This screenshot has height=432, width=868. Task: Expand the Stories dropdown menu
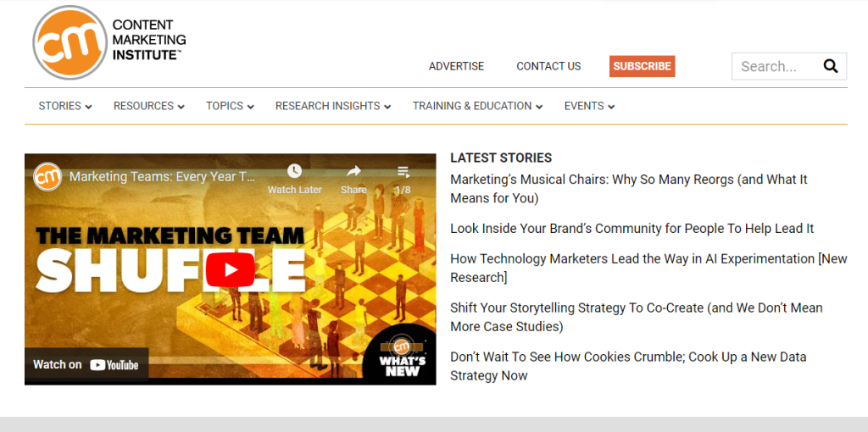pos(65,106)
